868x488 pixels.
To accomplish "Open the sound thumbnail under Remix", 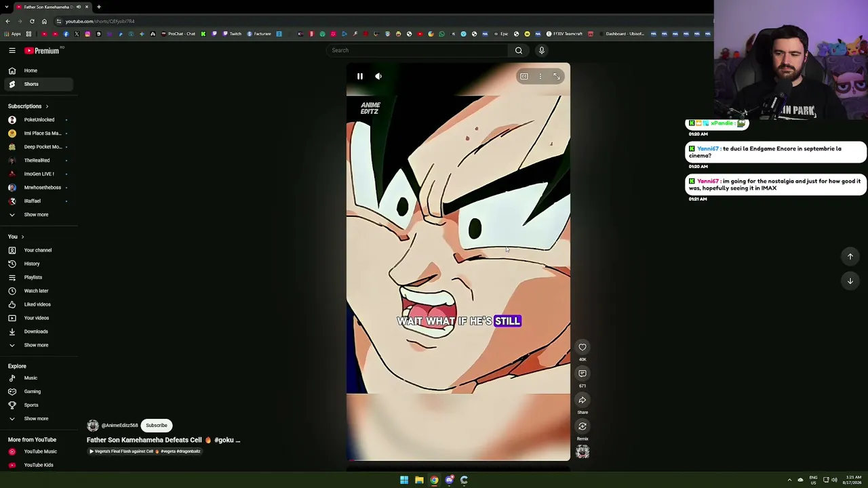I will (583, 452).
